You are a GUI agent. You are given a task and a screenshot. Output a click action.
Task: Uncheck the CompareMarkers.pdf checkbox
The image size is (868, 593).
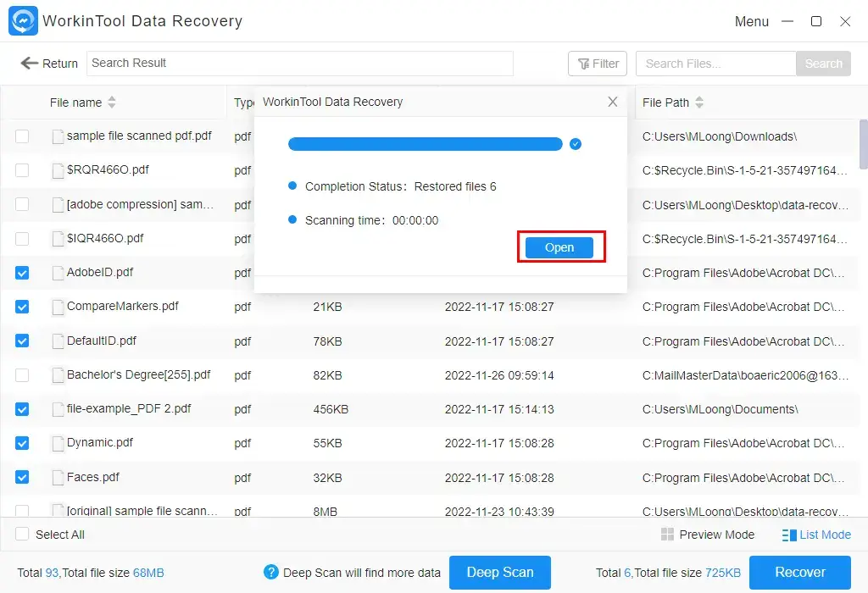pos(22,307)
